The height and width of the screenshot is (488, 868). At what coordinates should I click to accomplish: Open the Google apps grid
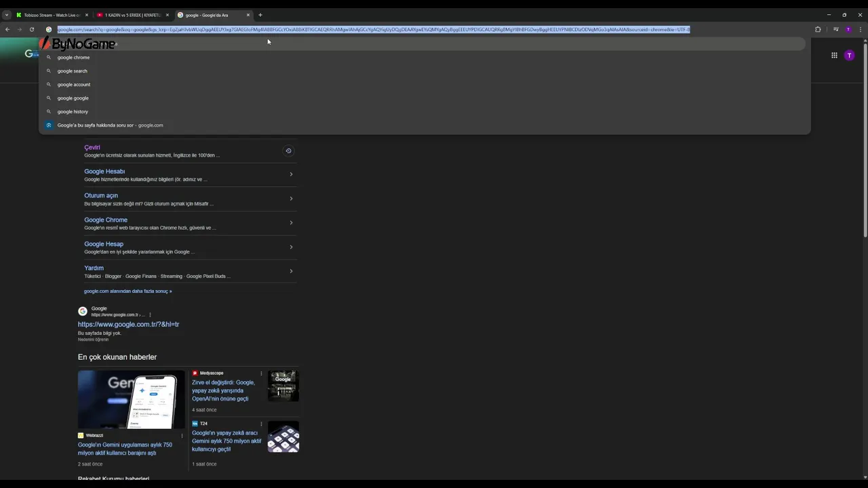[x=834, y=56]
